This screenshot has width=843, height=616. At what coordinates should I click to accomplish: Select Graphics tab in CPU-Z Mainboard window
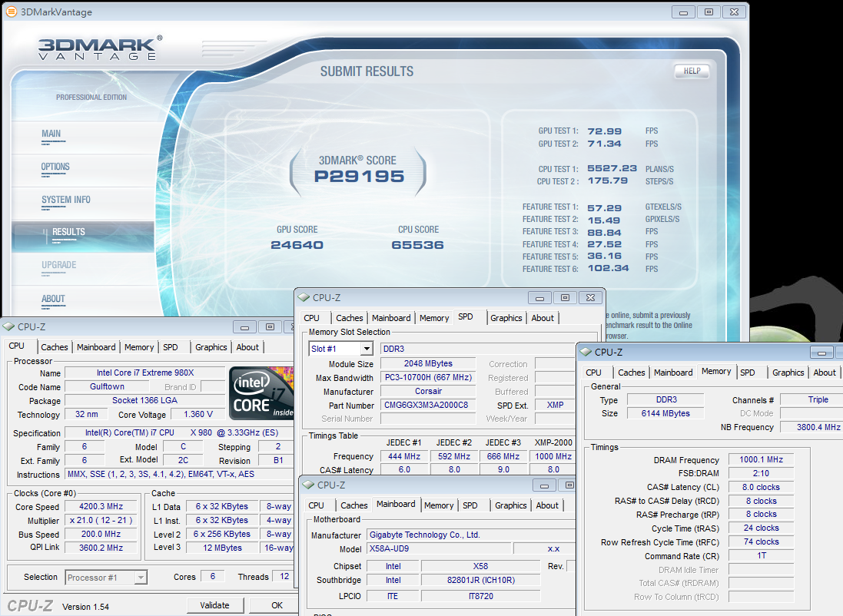point(511,505)
